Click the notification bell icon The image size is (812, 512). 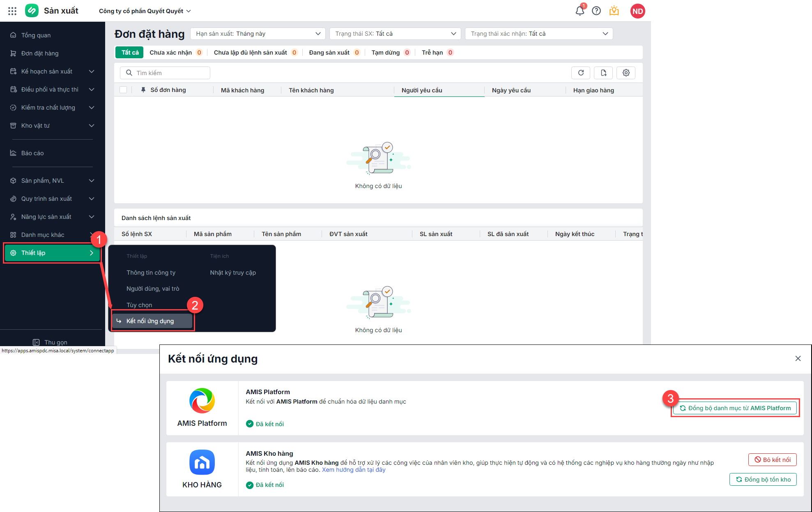[x=580, y=11]
